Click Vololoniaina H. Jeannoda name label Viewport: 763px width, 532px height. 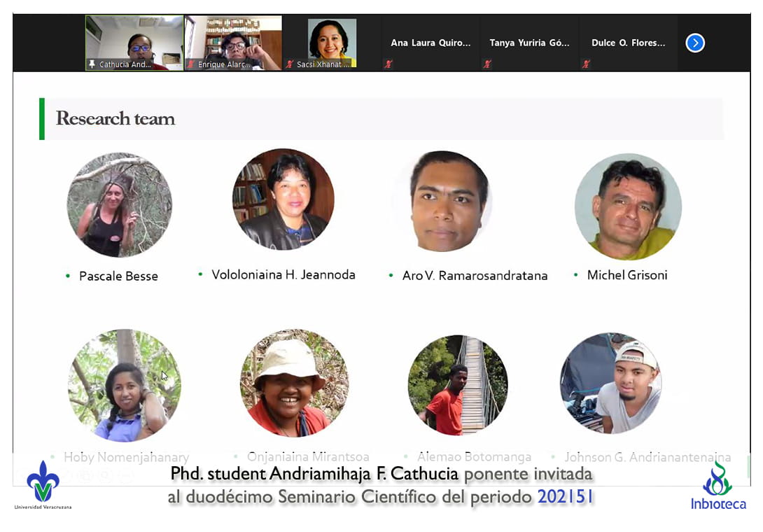pos(283,275)
